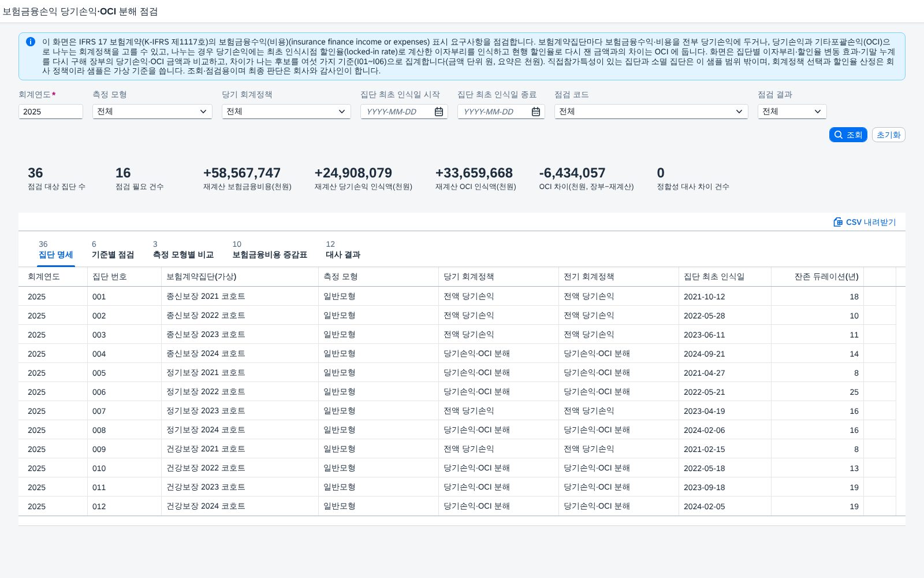Open the 보험금융비용 증감표 tab
This screenshot has width=924, height=578.
click(270, 250)
